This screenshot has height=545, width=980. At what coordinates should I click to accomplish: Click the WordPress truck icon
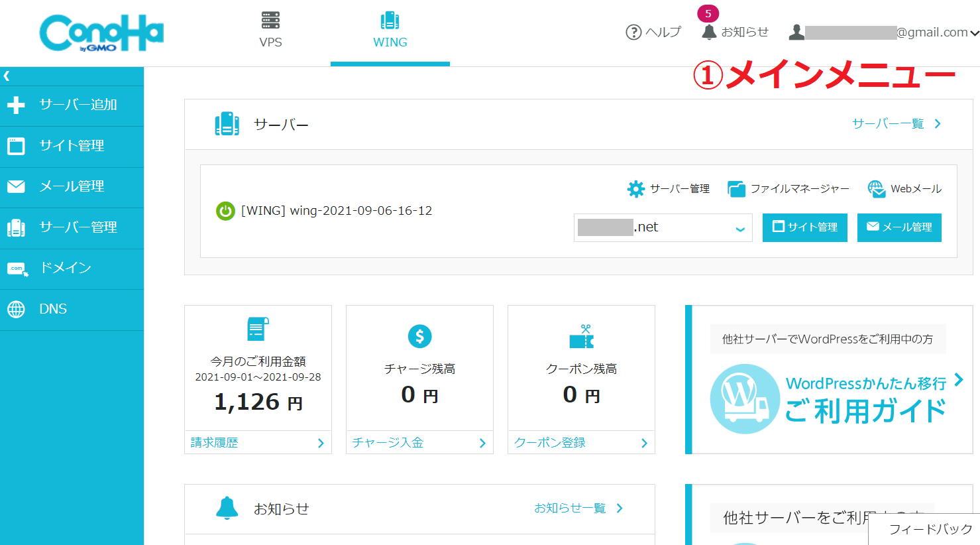click(x=745, y=399)
